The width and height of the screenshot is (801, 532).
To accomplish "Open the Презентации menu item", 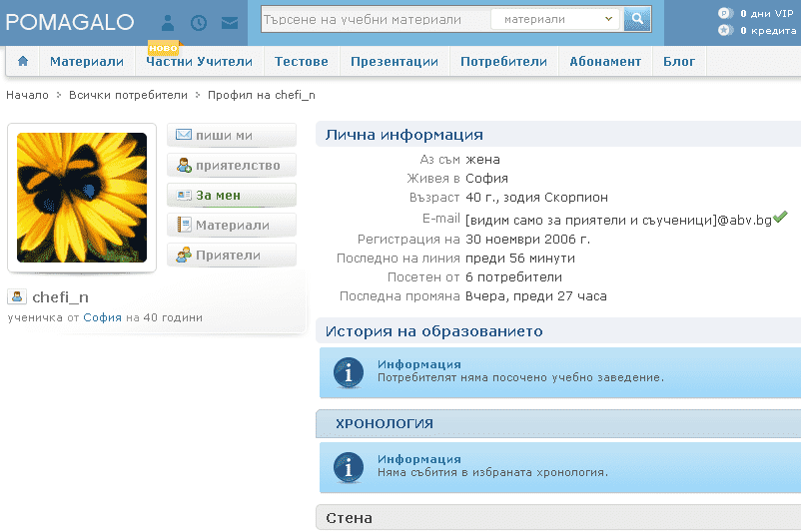I will click(395, 61).
